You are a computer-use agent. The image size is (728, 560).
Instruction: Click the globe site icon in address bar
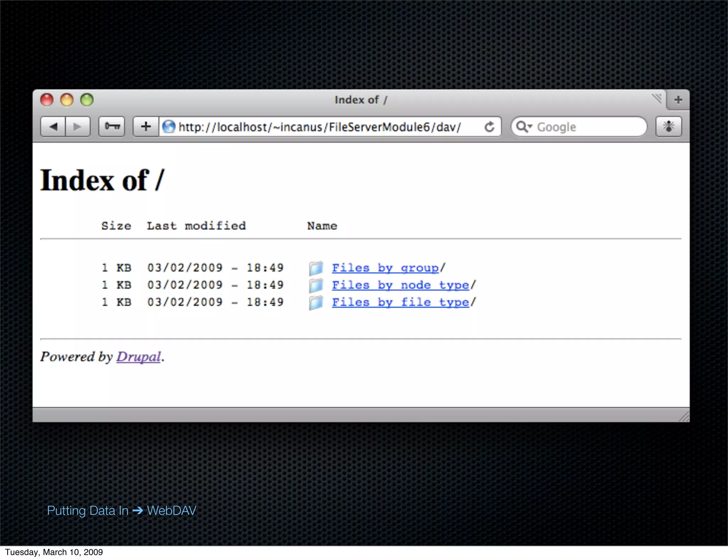(x=169, y=126)
